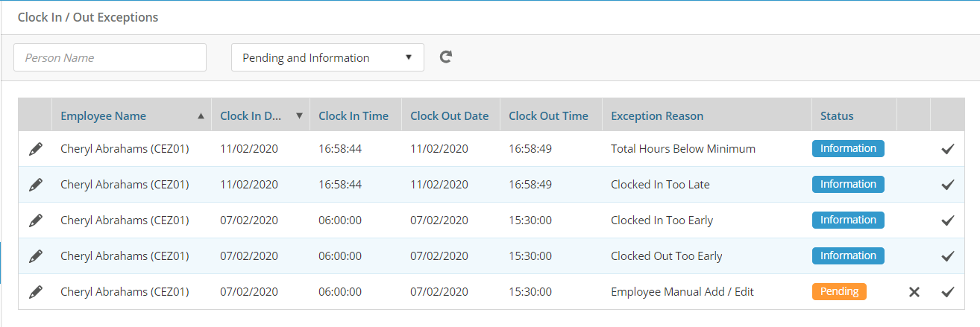This screenshot has height=327, width=980.
Task: Open edit for Clocked Out Too Early row
Action: coord(35,256)
